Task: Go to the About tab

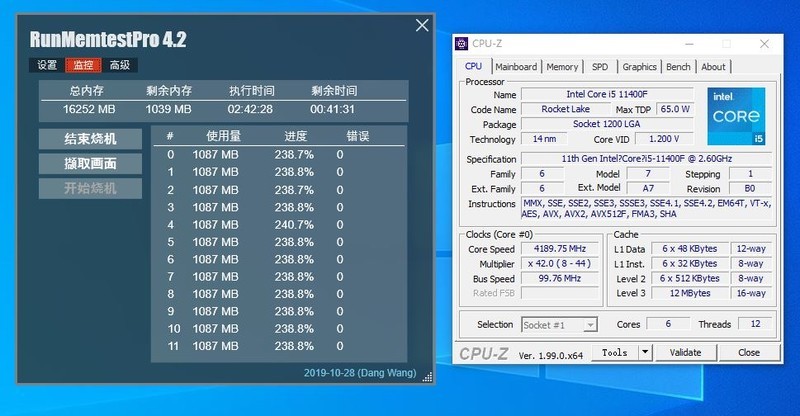Action: (x=713, y=67)
